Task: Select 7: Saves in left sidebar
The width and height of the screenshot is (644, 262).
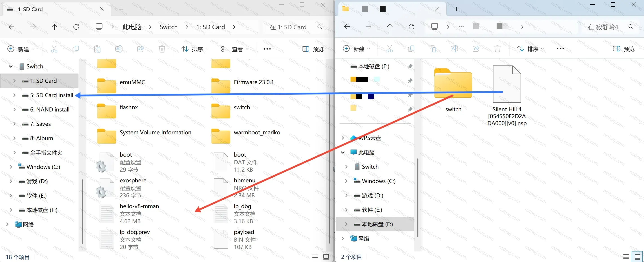Action: pyautogui.click(x=40, y=124)
